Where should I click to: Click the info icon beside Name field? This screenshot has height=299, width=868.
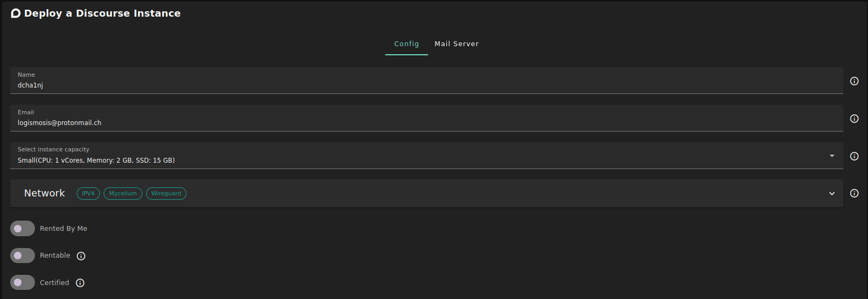tap(854, 81)
